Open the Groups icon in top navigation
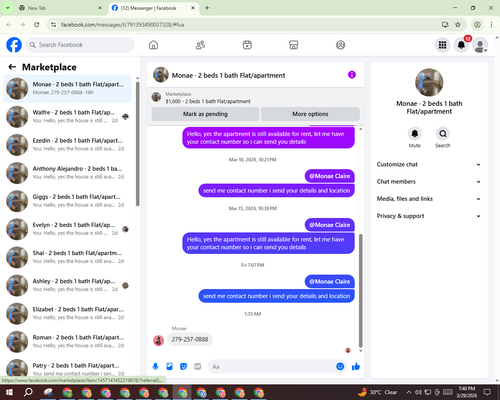The width and height of the screenshot is (500, 400). [340, 45]
